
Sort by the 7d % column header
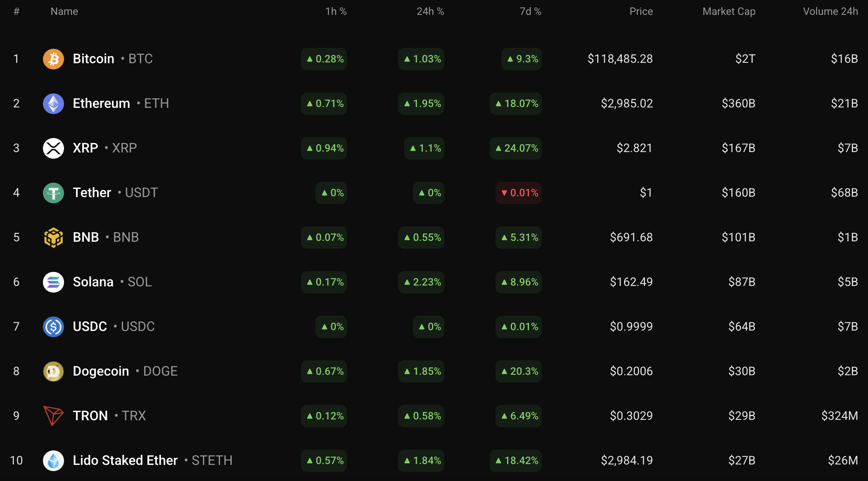click(x=530, y=12)
